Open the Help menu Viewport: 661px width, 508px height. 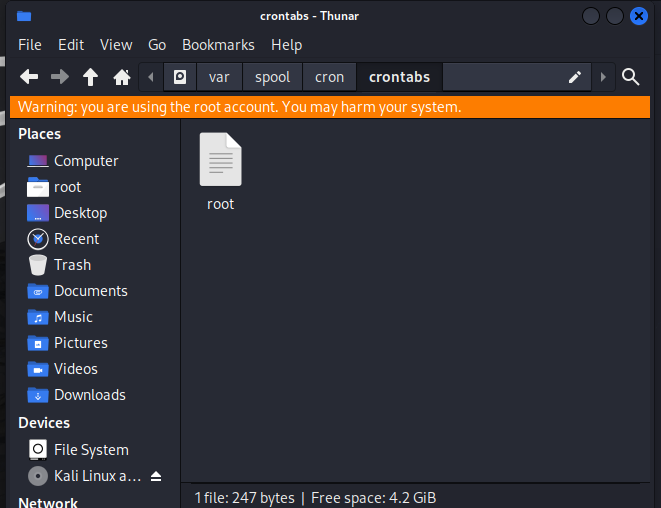point(287,45)
